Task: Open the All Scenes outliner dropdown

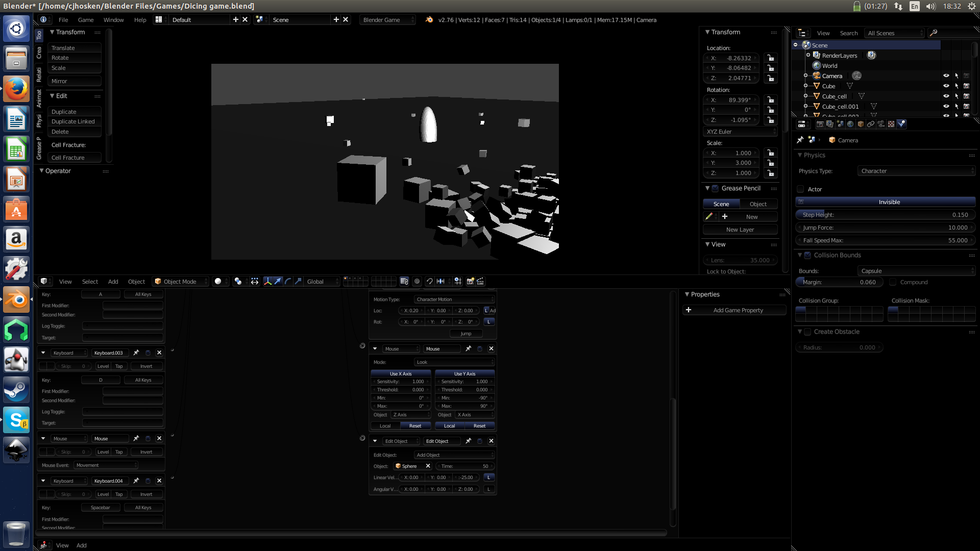Action: pos(895,33)
